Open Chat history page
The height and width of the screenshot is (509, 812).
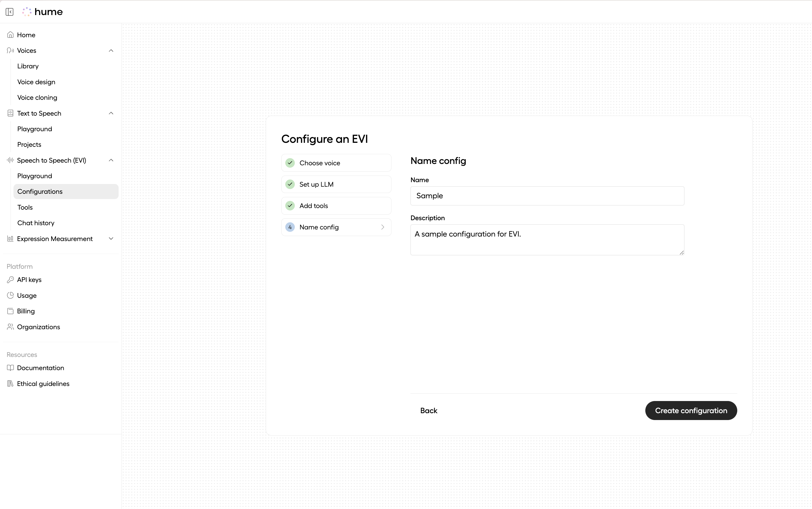tap(36, 223)
